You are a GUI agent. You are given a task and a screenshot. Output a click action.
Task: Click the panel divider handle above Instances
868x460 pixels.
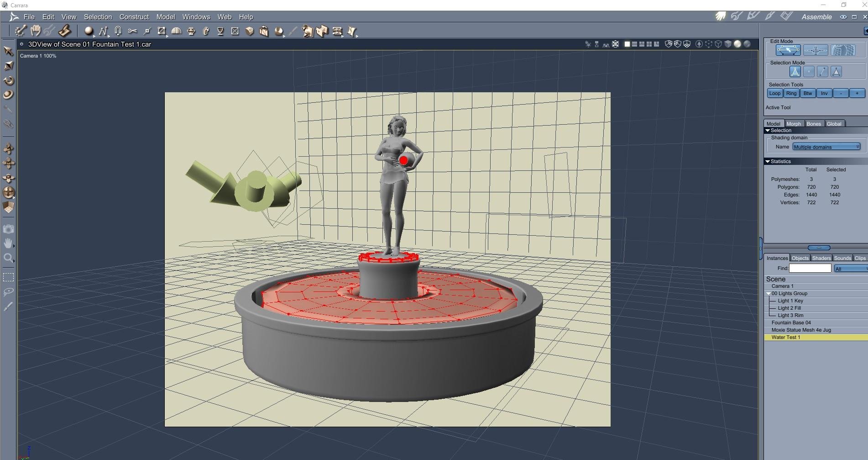pos(819,248)
